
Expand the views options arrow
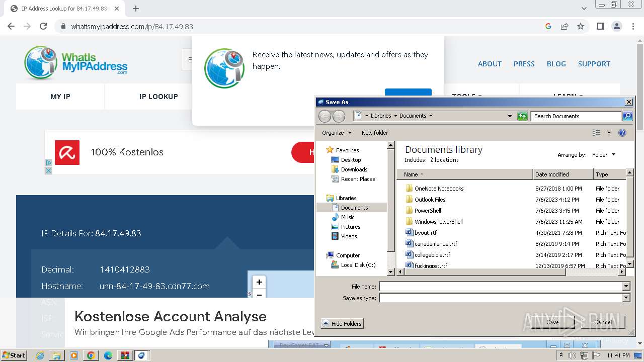point(609,133)
